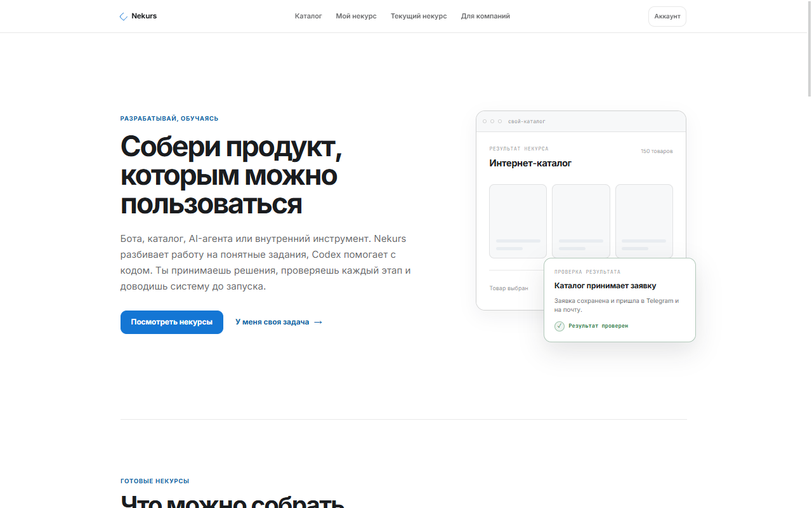Click the Аккаунт button
The width and height of the screenshot is (812, 508).
point(667,17)
